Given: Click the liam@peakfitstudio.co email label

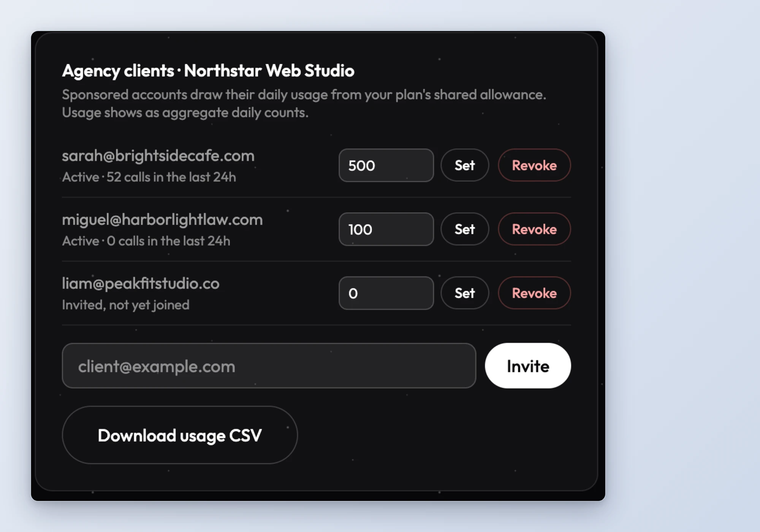Looking at the screenshot, I should click(x=141, y=283).
